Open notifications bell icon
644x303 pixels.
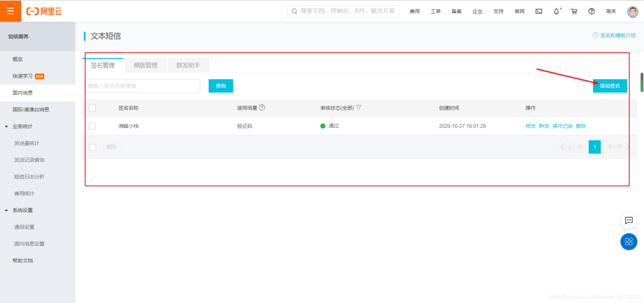(556, 11)
